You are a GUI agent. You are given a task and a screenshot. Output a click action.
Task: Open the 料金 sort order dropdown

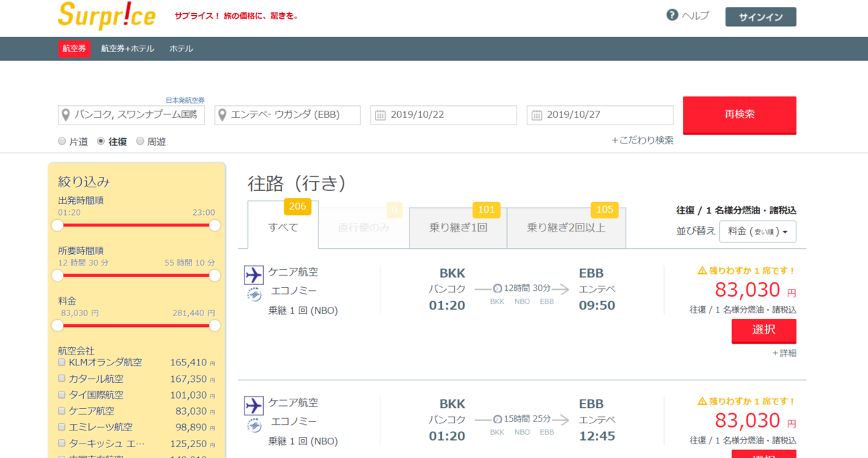click(x=758, y=232)
